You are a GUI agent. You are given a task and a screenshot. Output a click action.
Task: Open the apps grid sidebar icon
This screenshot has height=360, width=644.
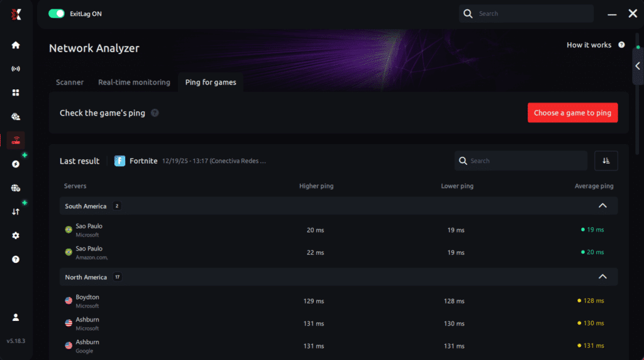[16, 93]
